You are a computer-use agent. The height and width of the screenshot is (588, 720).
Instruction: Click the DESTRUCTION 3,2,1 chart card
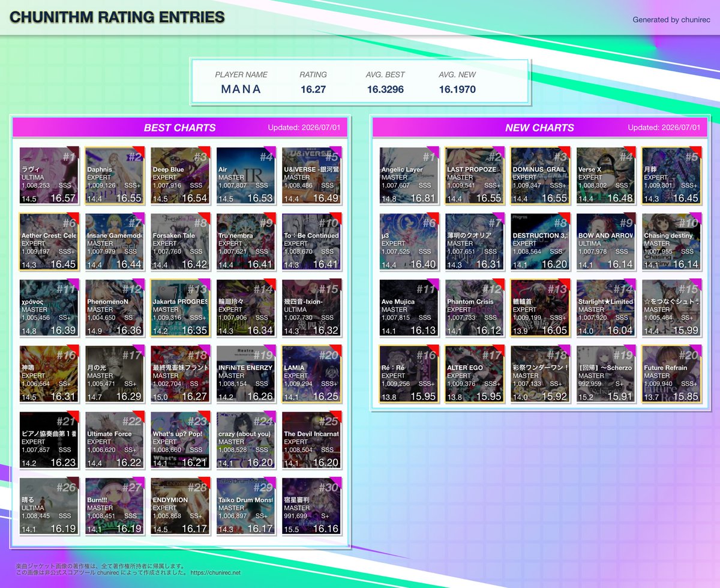541,241
